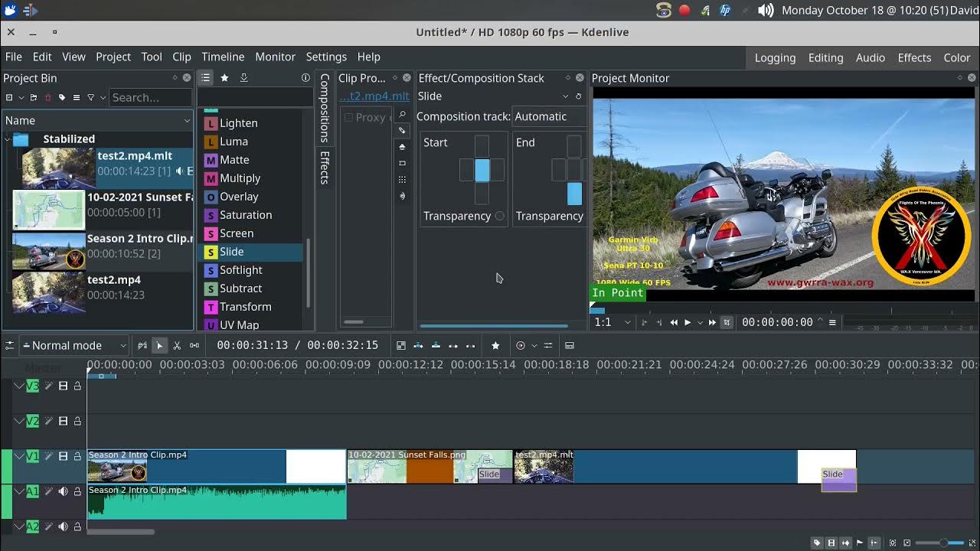Screen dimensions: 980x551
Task: Click the 00:00:12:12 mark on timeline ruler
Action: pyautogui.click(x=410, y=365)
